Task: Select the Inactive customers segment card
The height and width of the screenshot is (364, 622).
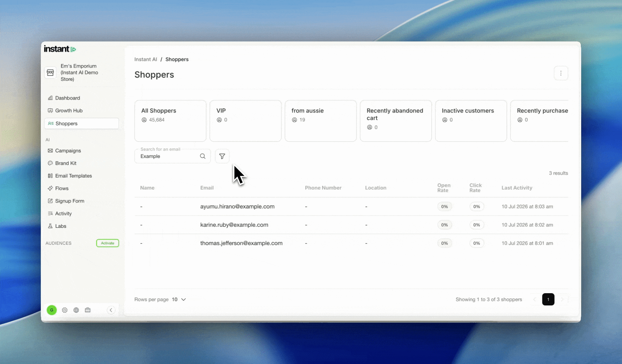Action: tap(471, 121)
